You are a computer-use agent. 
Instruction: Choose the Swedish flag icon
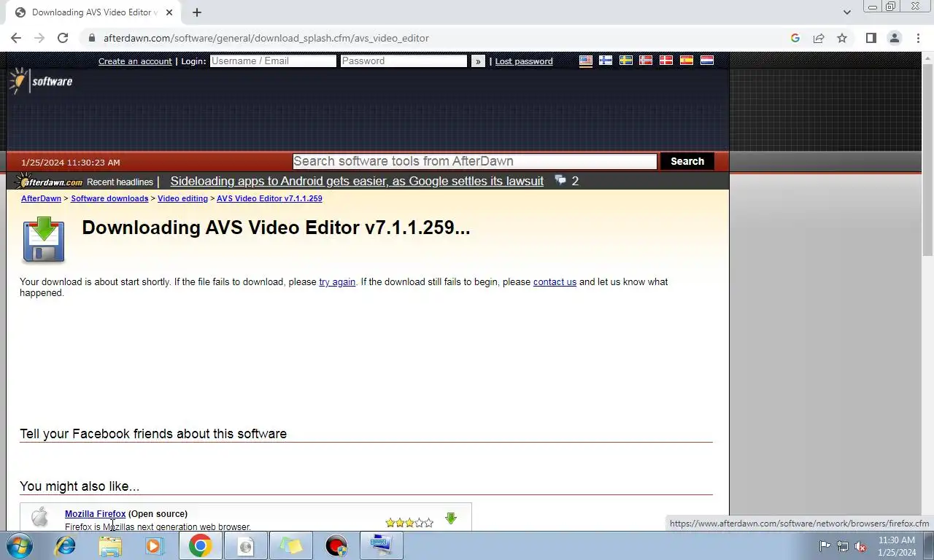coord(626,61)
